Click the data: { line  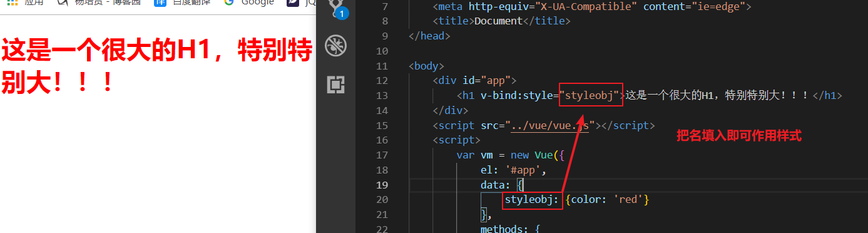[x=501, y=185]
